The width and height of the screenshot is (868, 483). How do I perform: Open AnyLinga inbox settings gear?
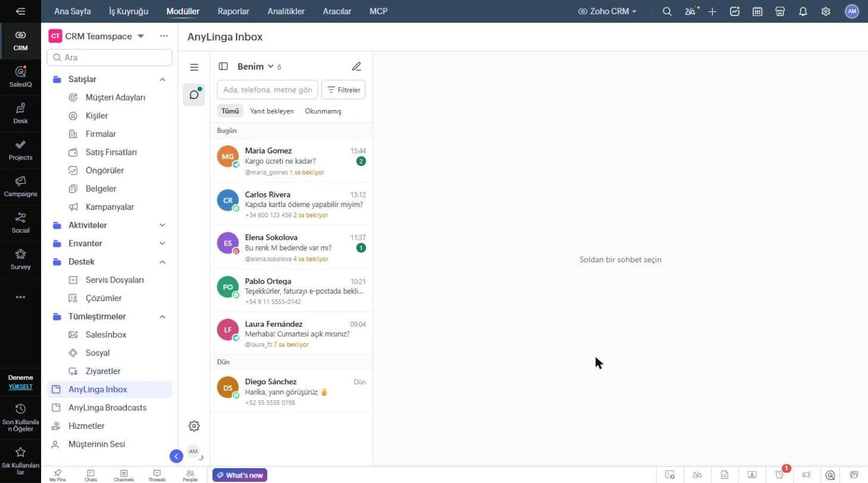pyautogui.click(x=194, y=426)
